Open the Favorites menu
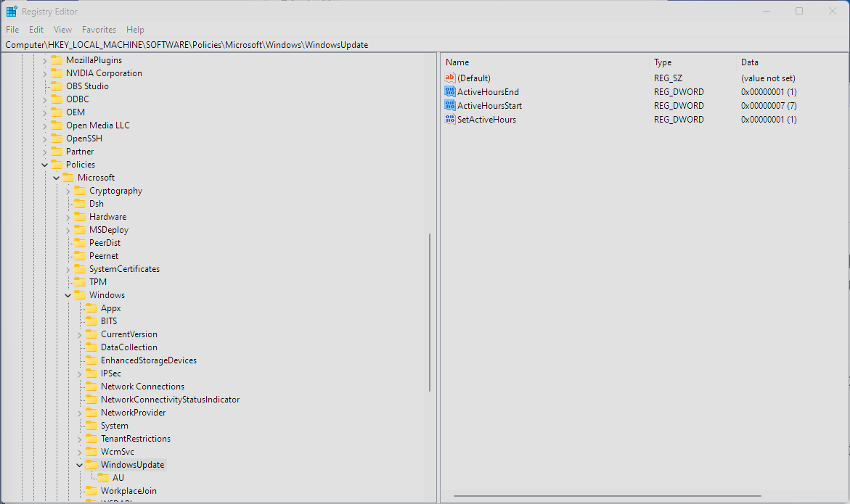Screen dimensions: 850x504 (x=99, y=30)
